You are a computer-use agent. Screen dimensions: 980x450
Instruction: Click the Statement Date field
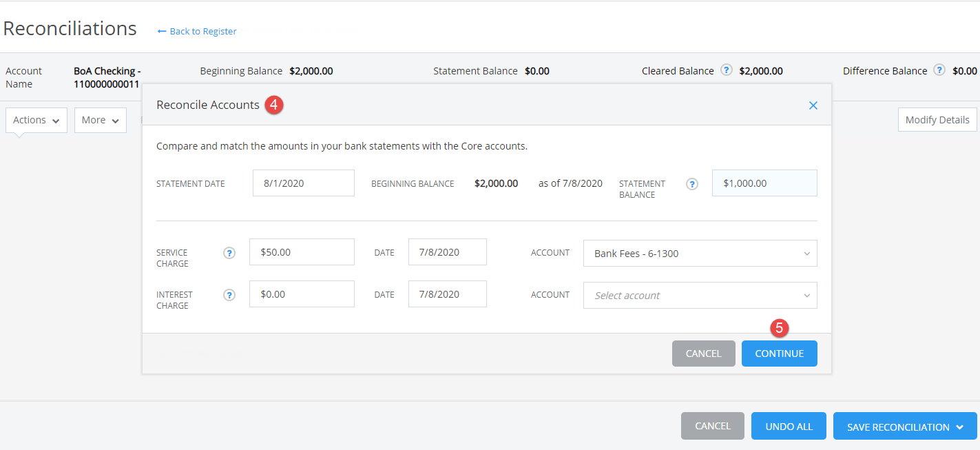click(304, 183)
